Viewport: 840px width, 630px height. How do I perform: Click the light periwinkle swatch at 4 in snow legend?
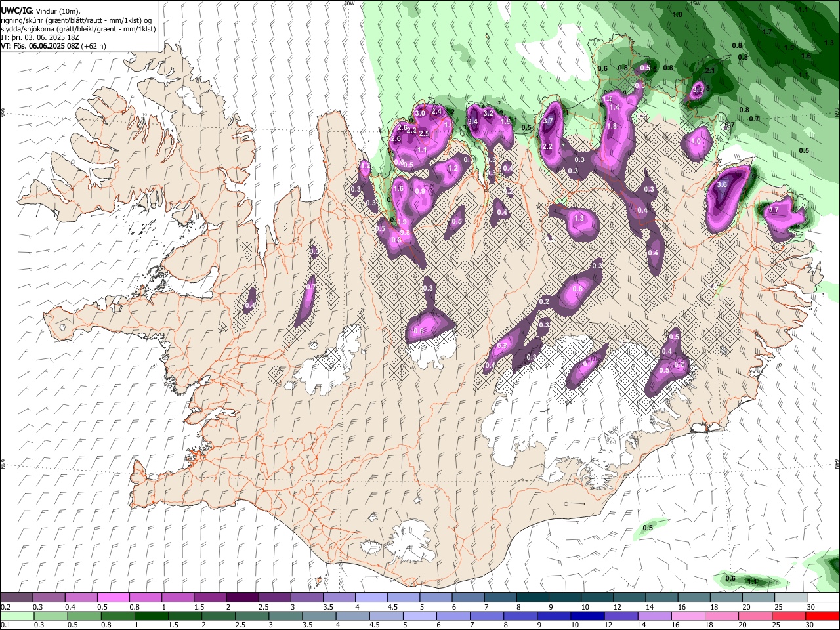click(371, 598)
